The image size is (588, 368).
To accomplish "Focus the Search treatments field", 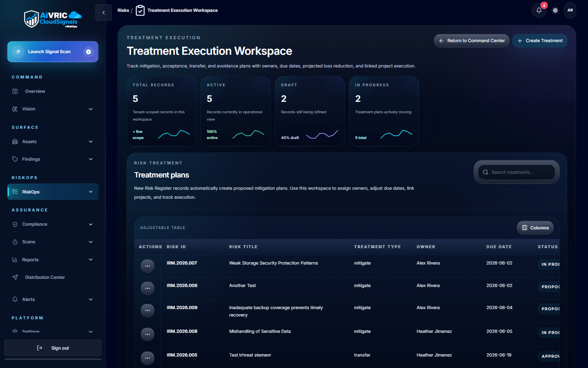I will pyautogui.click(x=517, y=172).
